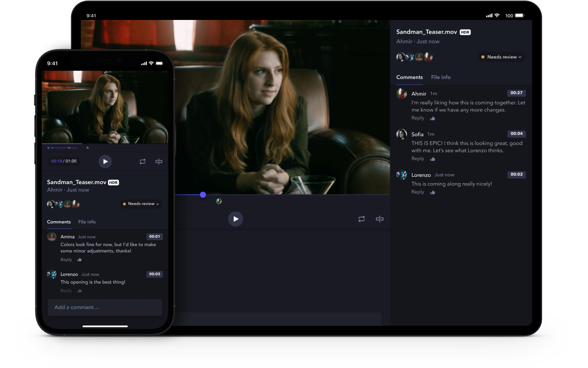Toggle loop playback on the tablet
Viewport: 588px width, 368px height.
361,219
